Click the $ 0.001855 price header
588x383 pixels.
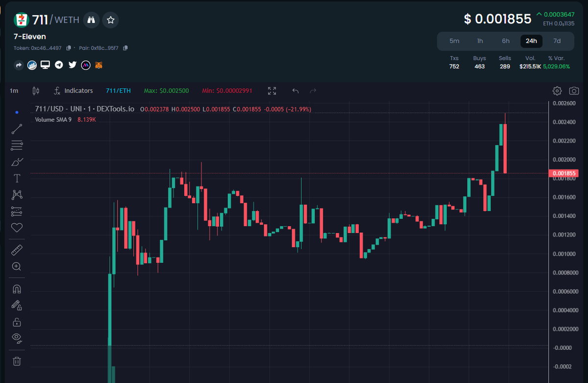coord(497,19)
